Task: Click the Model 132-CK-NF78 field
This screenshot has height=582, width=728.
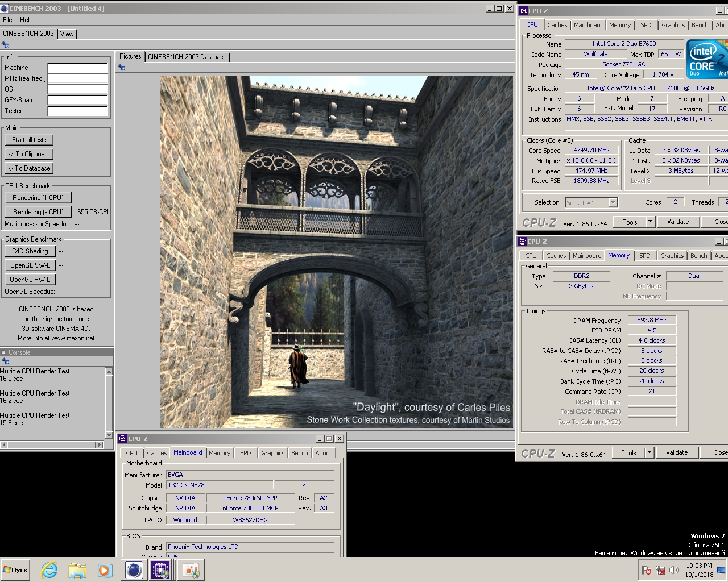Action: tap(220, 485)
